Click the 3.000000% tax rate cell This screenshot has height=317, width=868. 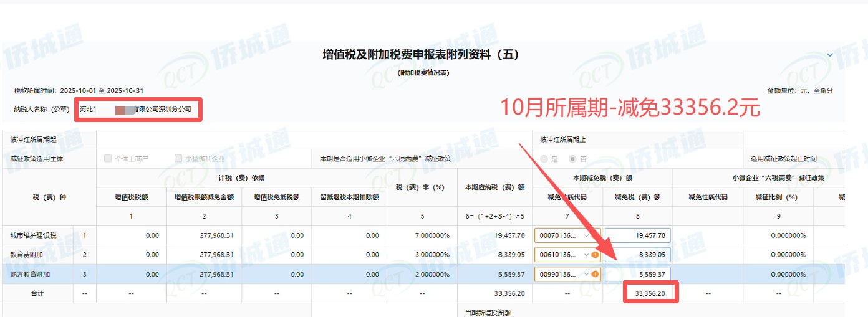431,255
